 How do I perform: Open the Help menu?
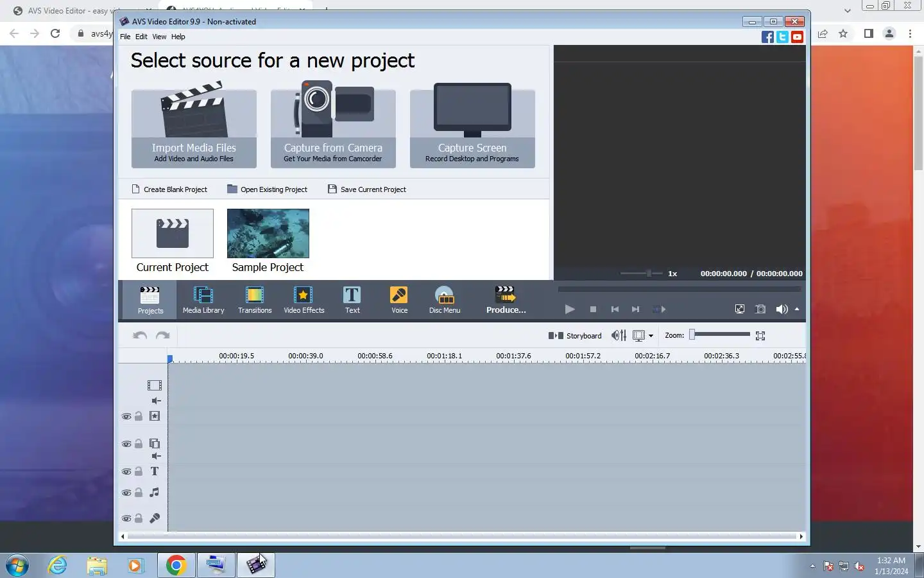pos(178,37)
